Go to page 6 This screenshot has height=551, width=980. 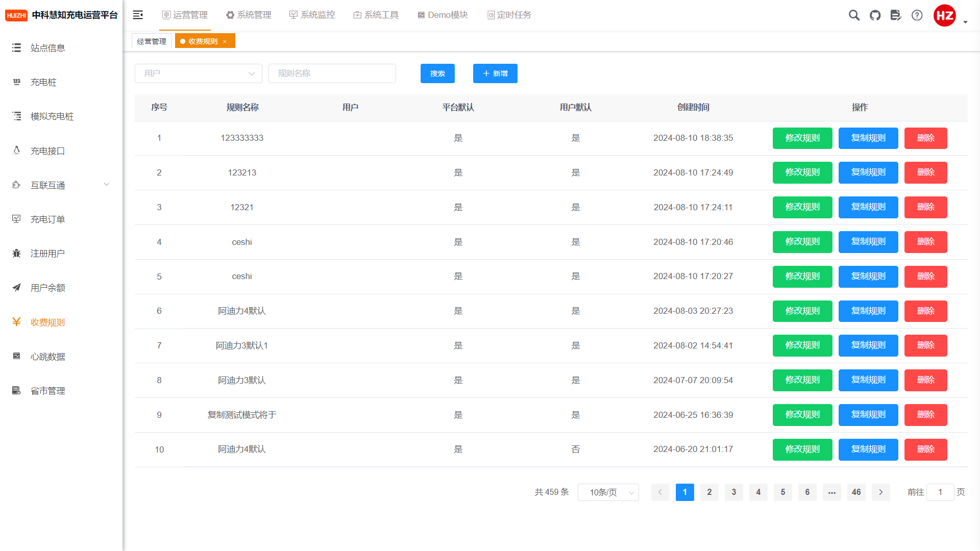[x=807, y=492]
